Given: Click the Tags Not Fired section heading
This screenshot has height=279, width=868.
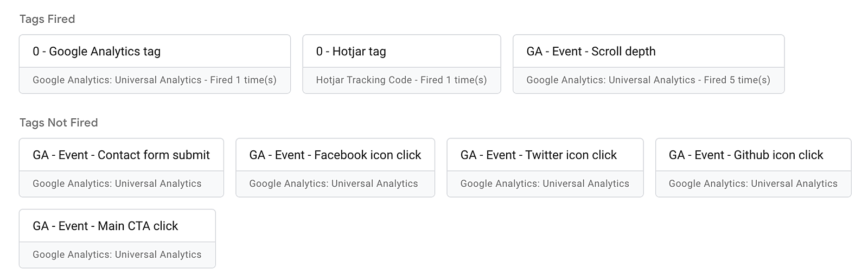Looking at the screenshot, I should click(59, 123).
